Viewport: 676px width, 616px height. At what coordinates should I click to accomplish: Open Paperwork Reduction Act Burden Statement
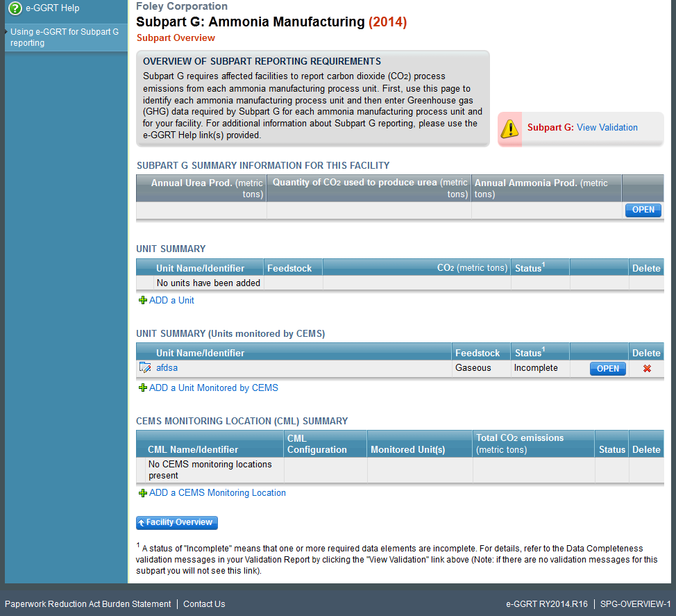[x=87, y=603]
